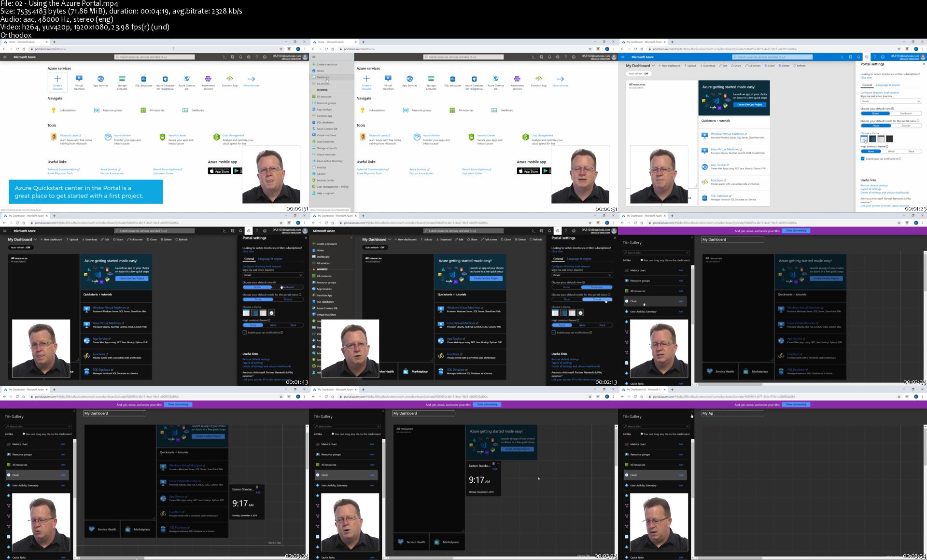Open Kubernetes services icon in 00:00:31 frame
Image resolution: width=927 pixels, height=560 pixels.
tap(208, 79)
